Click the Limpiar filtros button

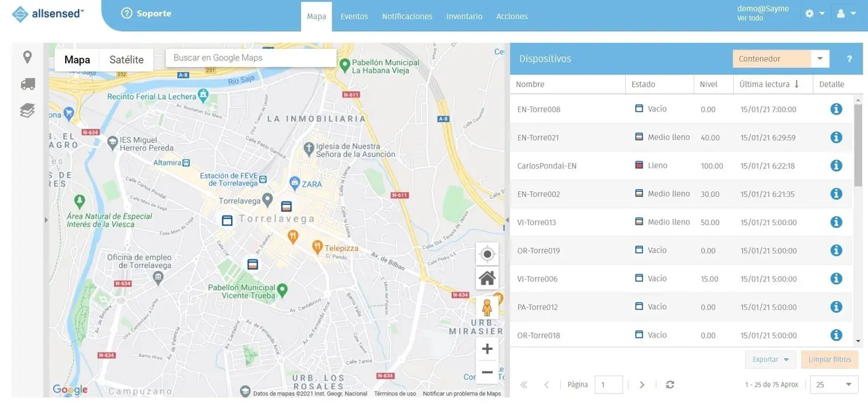pos(829,359)
